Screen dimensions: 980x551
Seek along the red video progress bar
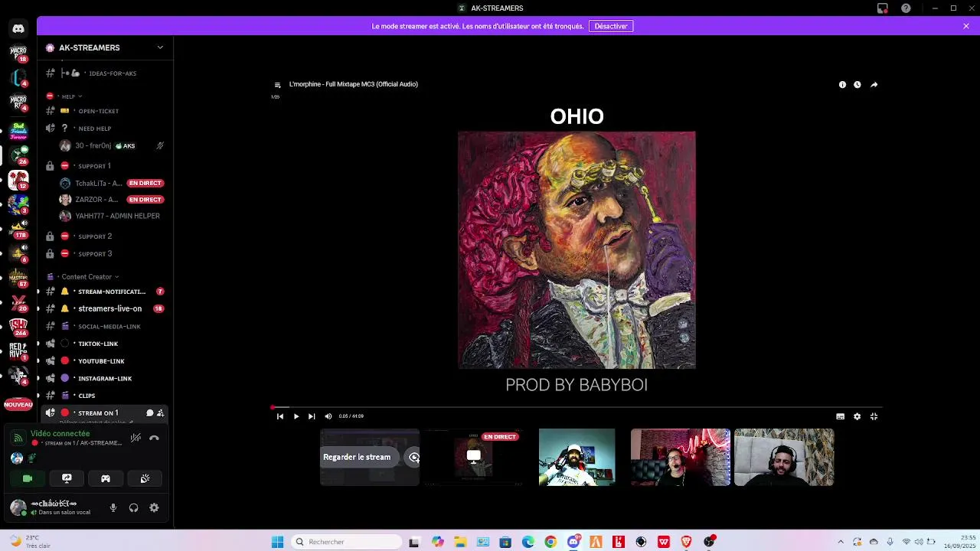click(x=577, y=408)
